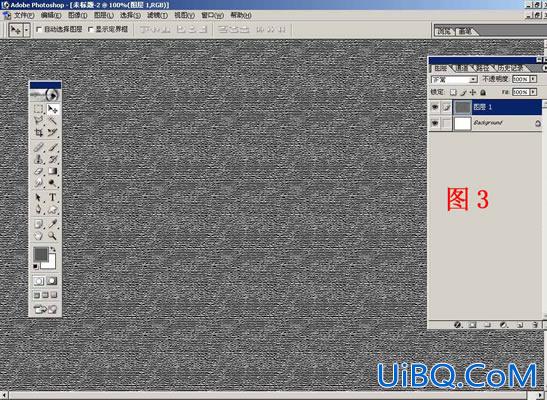The image size is (547, 400).
Task: Open the layer blend mode dropdown
Action: pos(455,80)
